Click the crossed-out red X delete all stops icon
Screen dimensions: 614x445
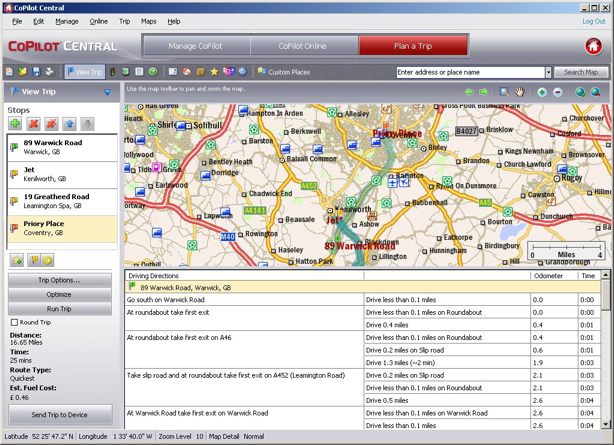(x=51, y=124)
